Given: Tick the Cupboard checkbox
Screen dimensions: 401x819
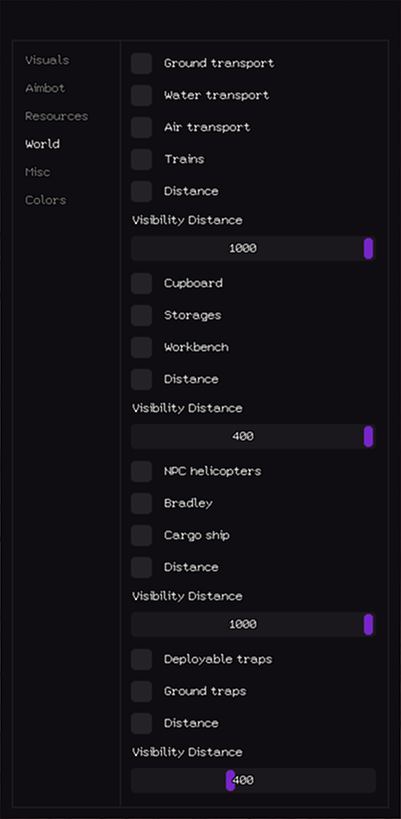Looking at the screenshot, I should click(141, 283).
